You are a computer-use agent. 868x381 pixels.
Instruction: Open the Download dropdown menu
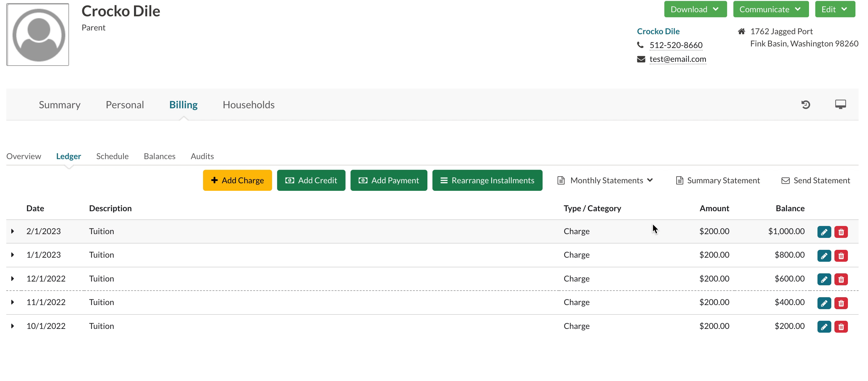point(695,9)
